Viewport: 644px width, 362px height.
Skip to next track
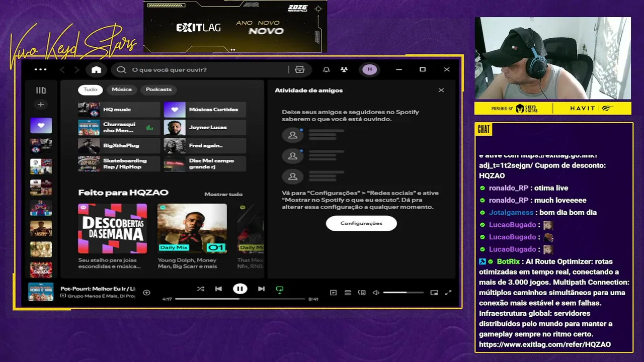[x=261, y=289]
